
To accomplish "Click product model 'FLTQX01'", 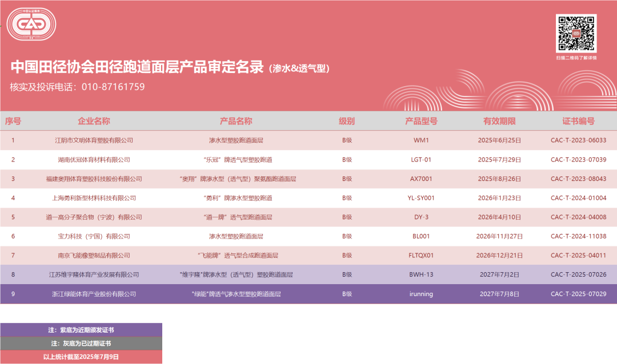I will click(421, 256).
